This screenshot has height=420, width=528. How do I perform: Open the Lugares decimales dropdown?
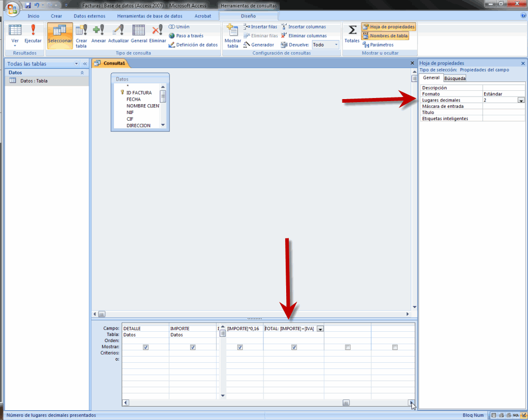[521, 101]
